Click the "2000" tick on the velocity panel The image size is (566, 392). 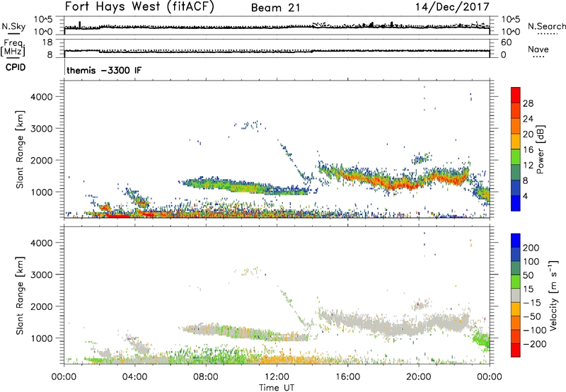(x=42, y=306)
